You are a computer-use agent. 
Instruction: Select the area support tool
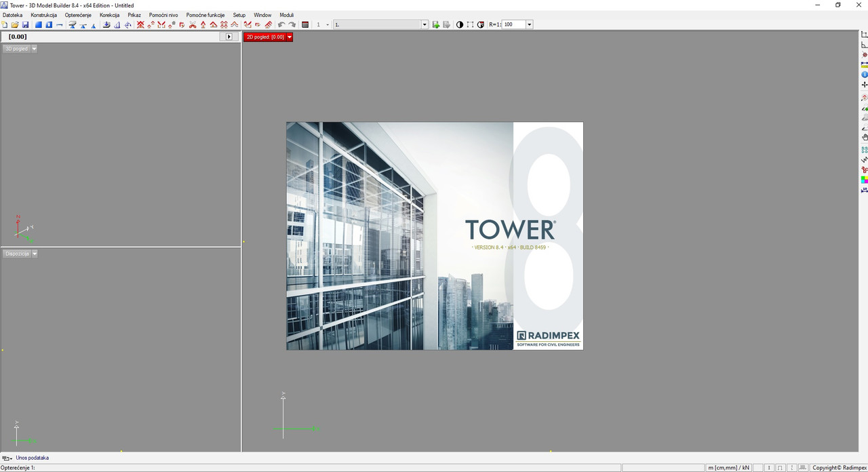73,24
